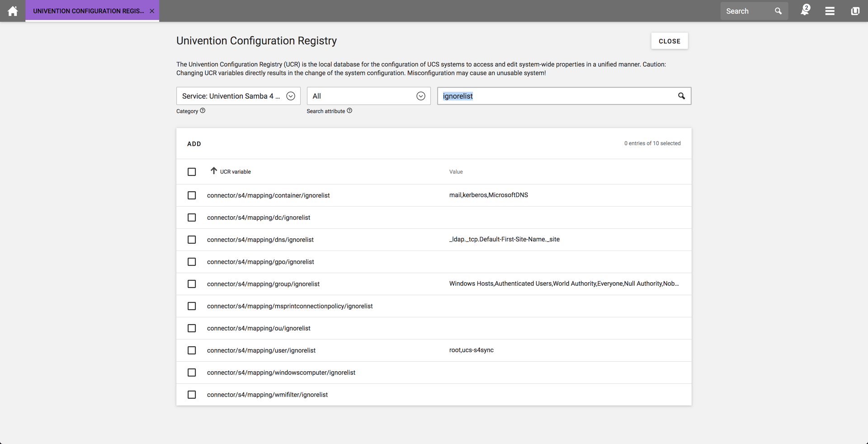
Task: Check the ou/ignorelist row
Action: 192,328
